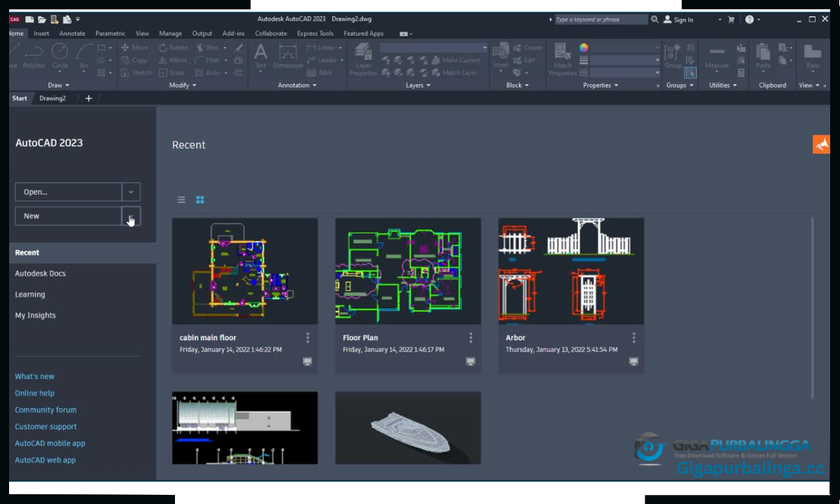The width and height of the screenshot is (840, 504).
Task: Select the Arc drawing tool
Action: tap(84, 56)
